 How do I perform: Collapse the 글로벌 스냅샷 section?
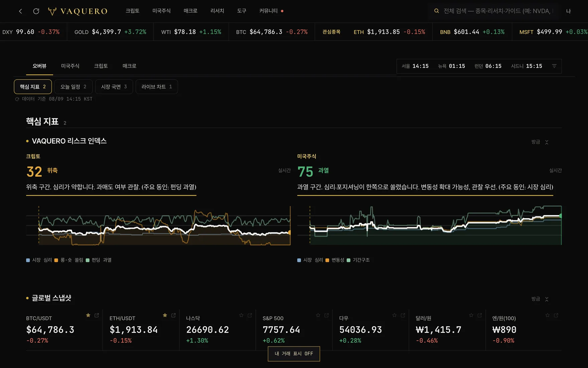click(547, 299)
